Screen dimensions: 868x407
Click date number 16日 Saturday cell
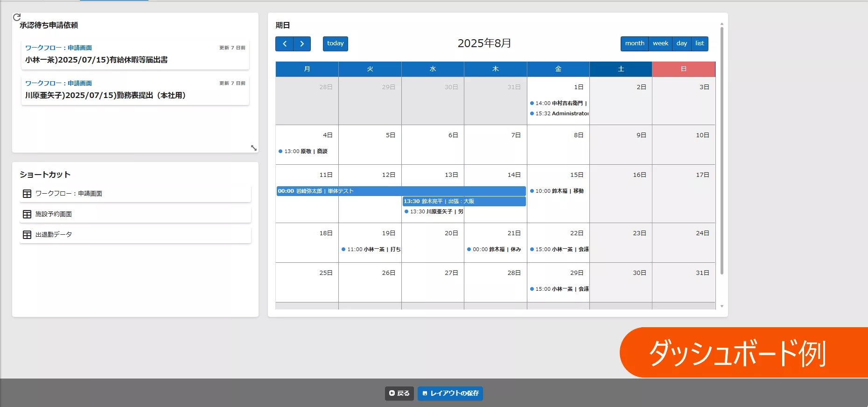[639, 175]
